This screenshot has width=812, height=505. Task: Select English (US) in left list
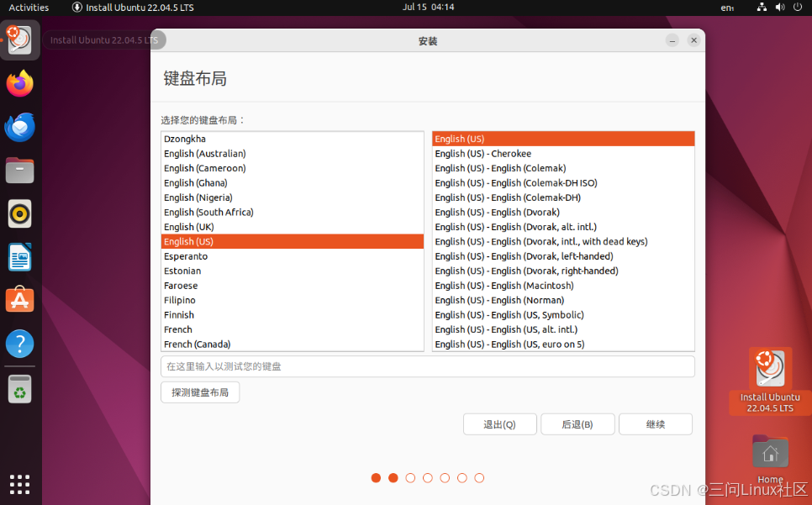click(293, 242)
